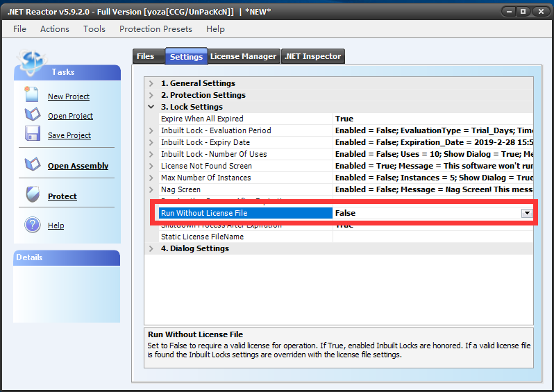Screen dimensions: 554x392
Task: Click the Save Project link
Action: point(69,135)
